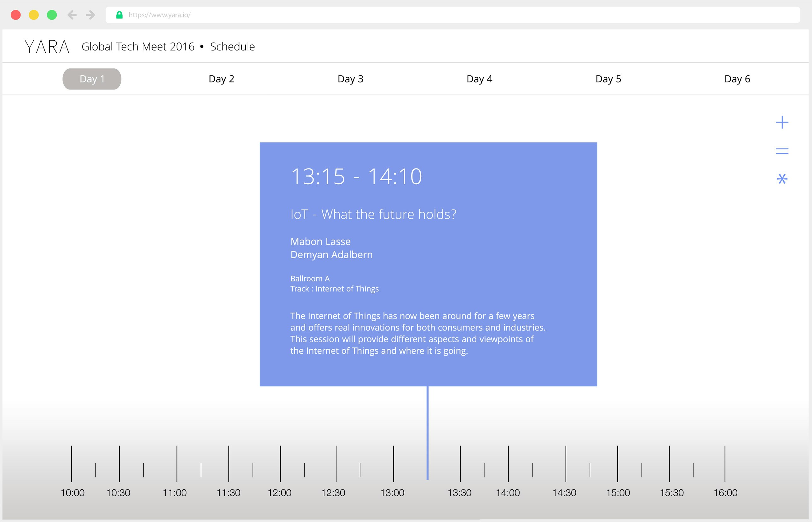Viewport: 812px width, 522px height.
Task: Click speaker name Mabon Lasse
Action: (320, 242)
